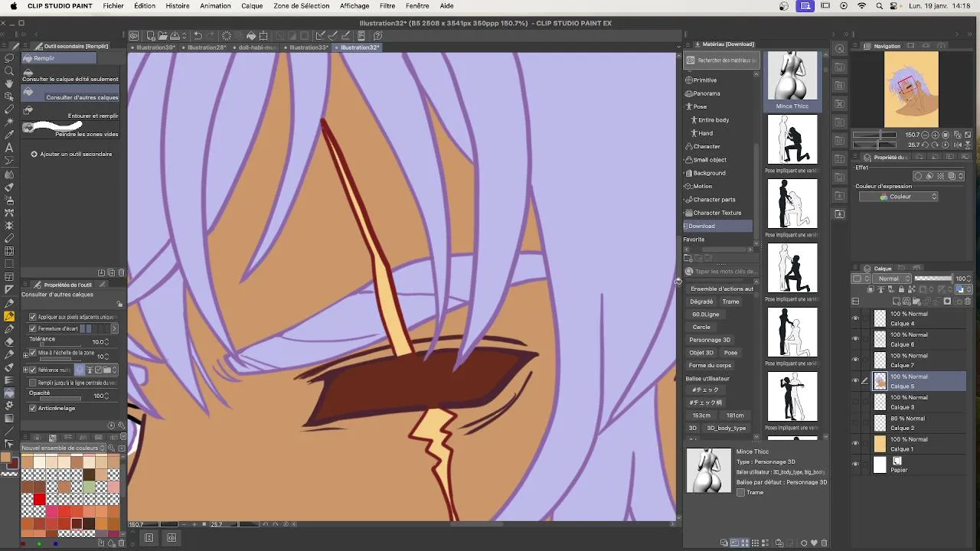
Task: Click the red swatch in color set
Action: click(x=40, y=500)
